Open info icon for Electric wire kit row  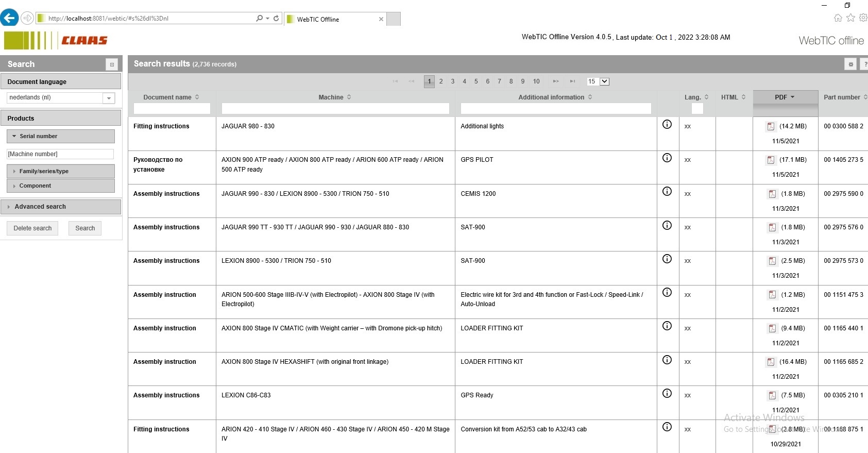click(x=667, y=292)
